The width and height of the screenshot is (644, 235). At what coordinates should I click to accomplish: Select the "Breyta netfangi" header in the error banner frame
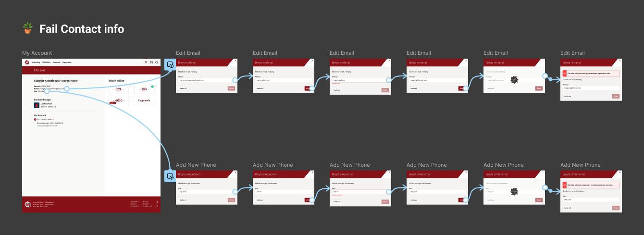click(572, 62)
